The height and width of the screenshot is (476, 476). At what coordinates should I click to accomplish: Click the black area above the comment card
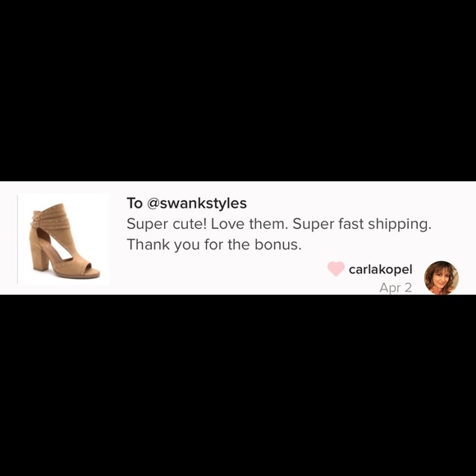(x=238, y=90)
